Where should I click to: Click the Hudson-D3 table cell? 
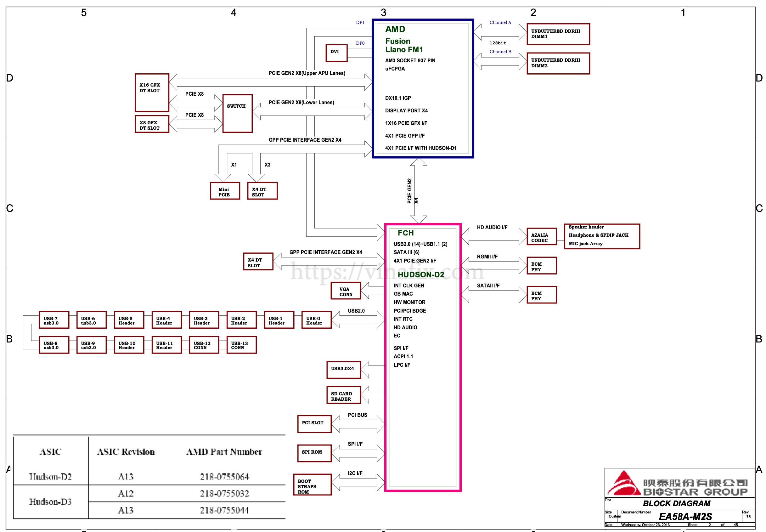[x=50, y=502]
